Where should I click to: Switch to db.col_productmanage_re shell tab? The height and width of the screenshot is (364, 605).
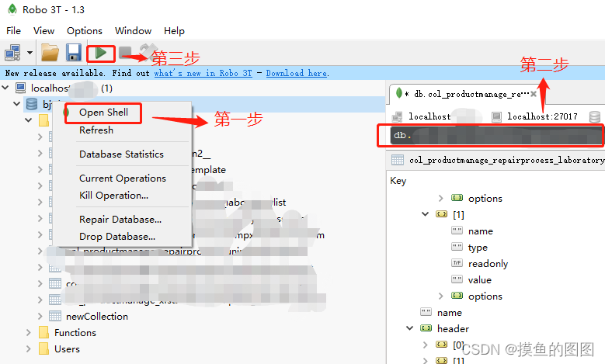pos(467,94)
